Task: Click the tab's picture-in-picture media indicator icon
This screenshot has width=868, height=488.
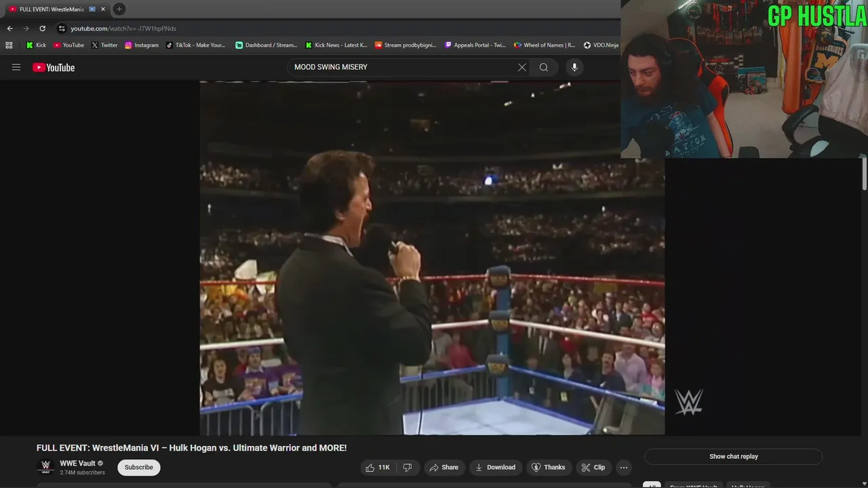Action: tap(92, 9)
